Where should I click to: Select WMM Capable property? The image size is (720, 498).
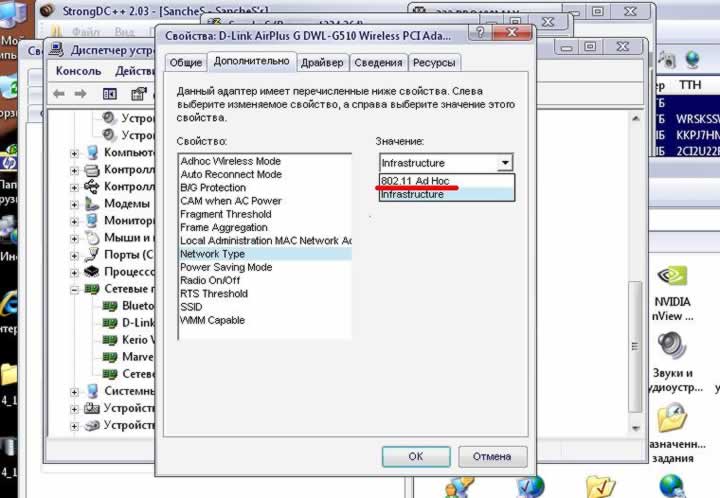tap(212, 320)
